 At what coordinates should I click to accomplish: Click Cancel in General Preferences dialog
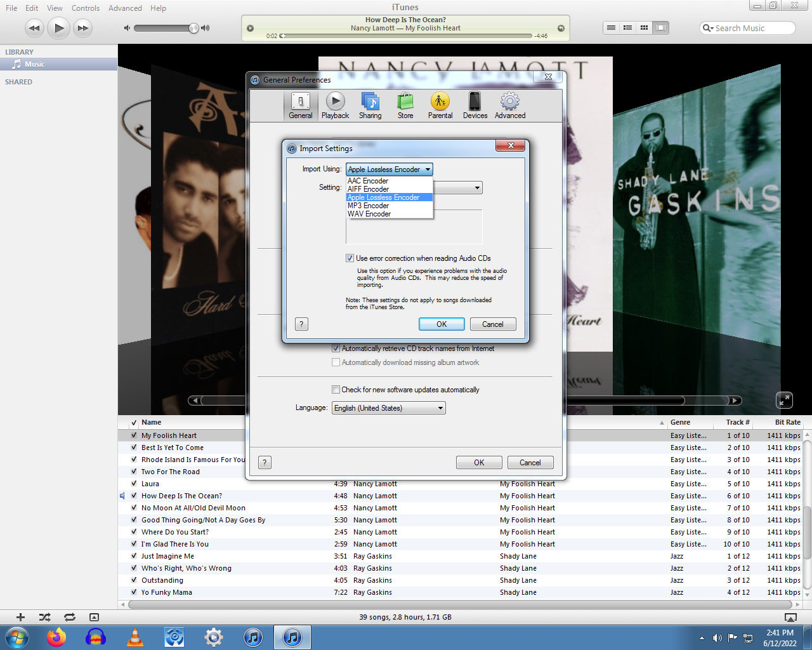click(x=530, y=463)
